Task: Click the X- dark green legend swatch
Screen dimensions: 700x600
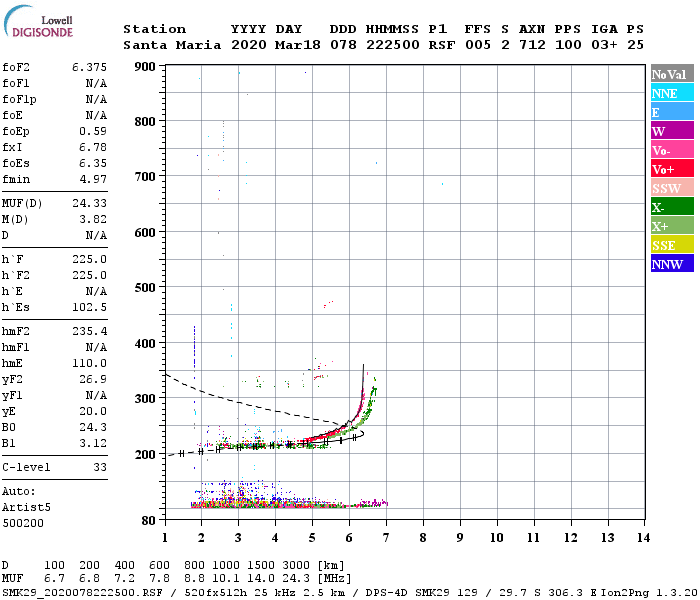Action: click(672, 207)
